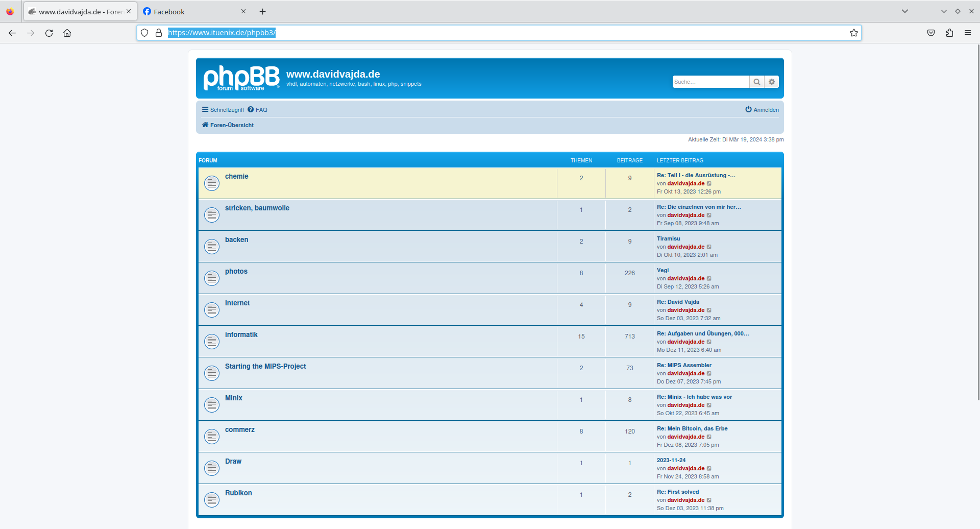Image resolution: width=980 pixels, height=529 pixels.
Task: Click the phpBB logo
Action: click(241, 78)
